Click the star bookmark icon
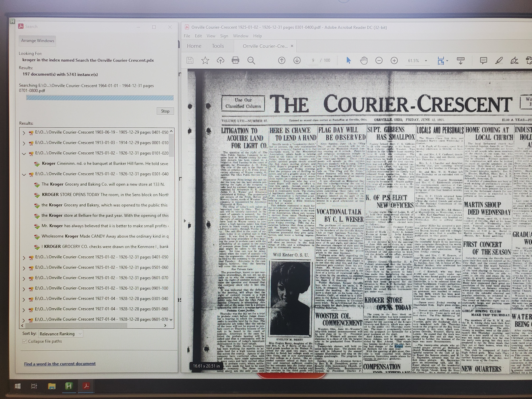Screen dimensions: 532x399 [x=205, y=60]
